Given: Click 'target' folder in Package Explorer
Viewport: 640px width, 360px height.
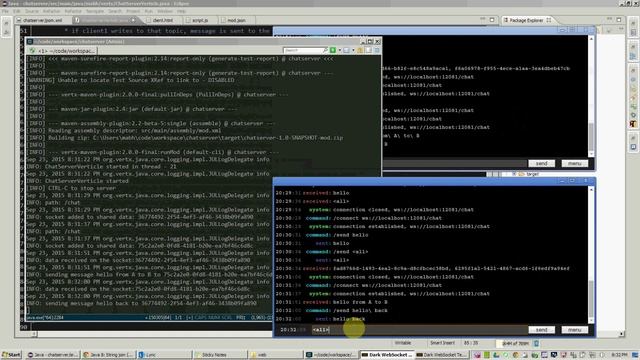Looking at the screenshot, I should (532, 174).
